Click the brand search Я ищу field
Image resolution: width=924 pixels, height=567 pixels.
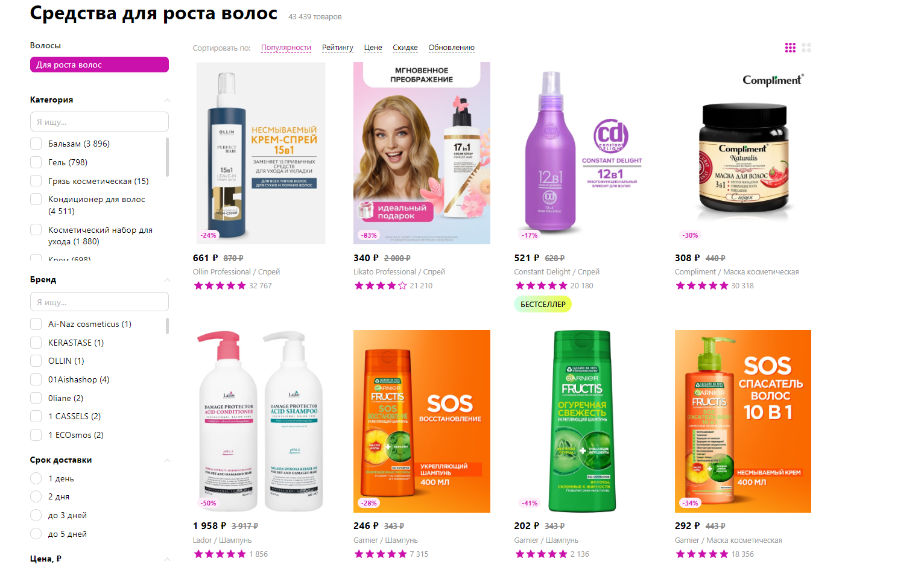(100, 302)
